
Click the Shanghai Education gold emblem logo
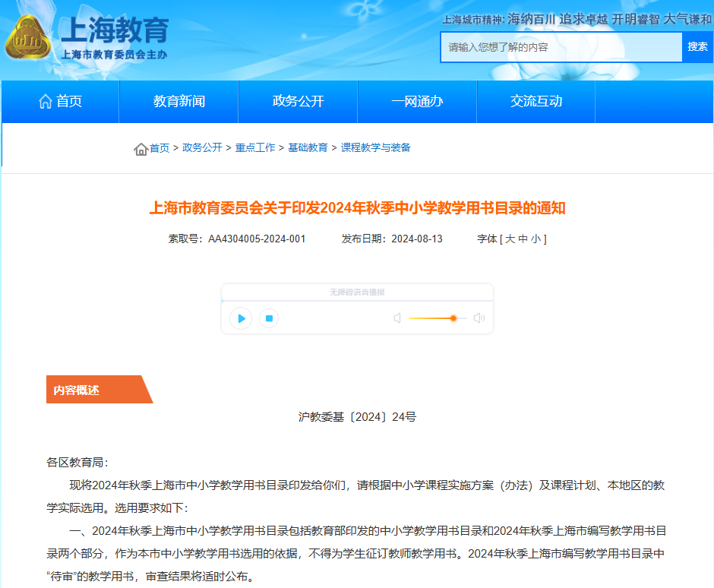[x=28, y=38]
